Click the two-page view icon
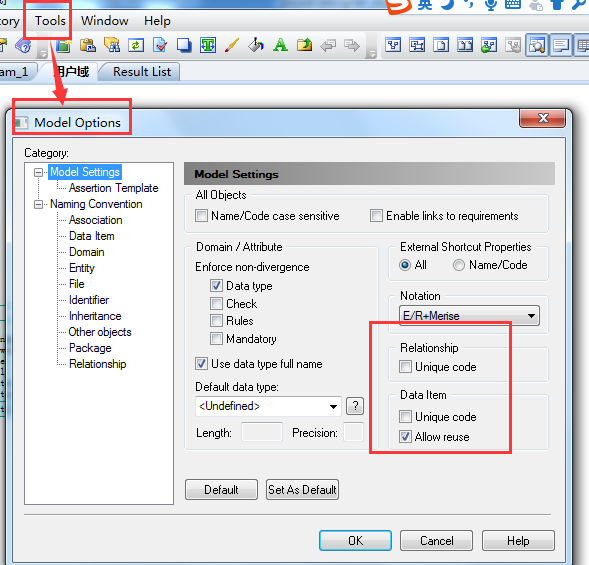 pos(465,45)
